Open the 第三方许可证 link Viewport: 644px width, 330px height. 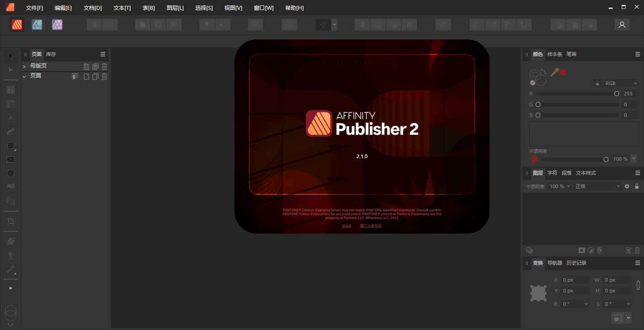click(x=371, y=226)
